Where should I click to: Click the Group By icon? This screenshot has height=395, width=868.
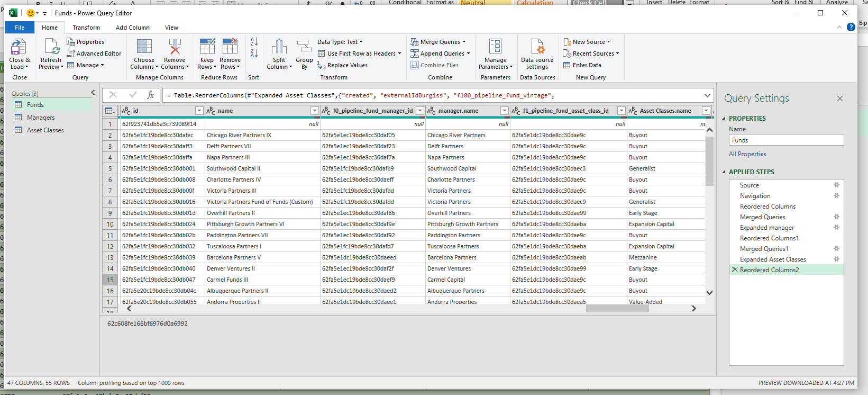point(304,48)
